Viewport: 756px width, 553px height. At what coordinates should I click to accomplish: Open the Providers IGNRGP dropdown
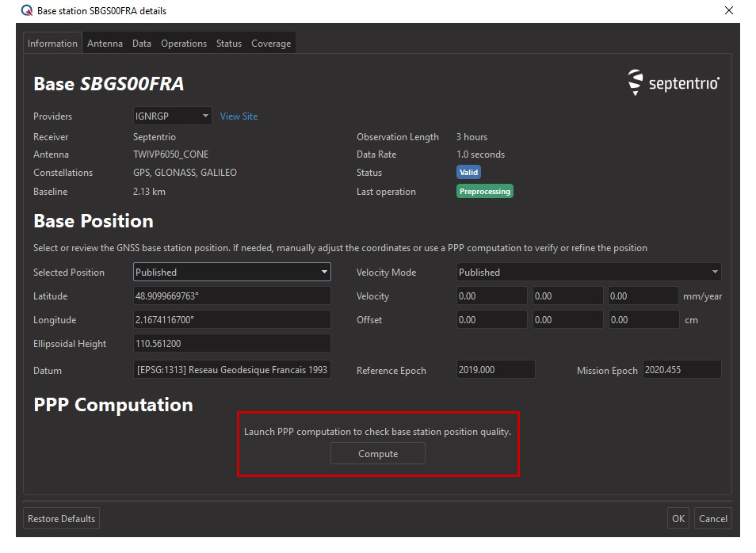pos(172,116)
